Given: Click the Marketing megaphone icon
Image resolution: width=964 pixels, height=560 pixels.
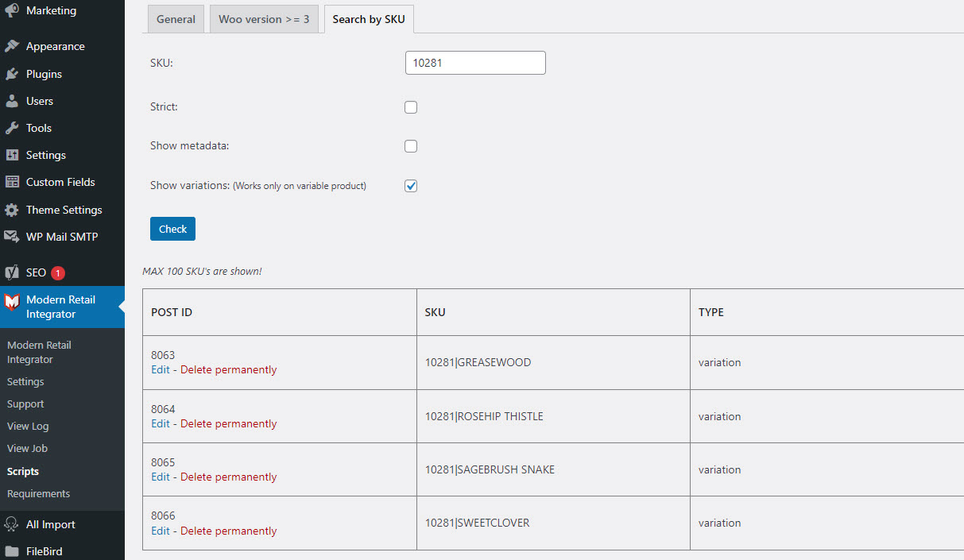Looking at the screenshot, I should point(12,11).
